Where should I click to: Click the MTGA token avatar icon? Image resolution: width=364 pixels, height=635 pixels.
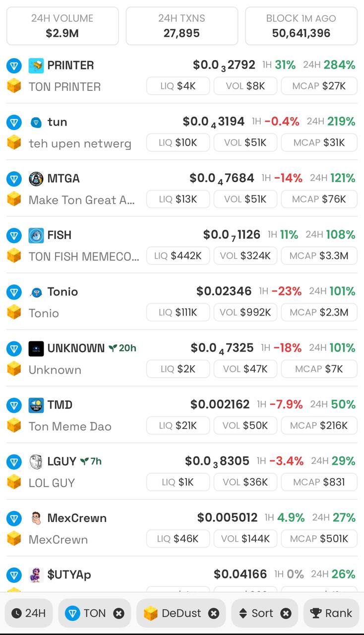pyautogui.click(x=36, y=179)
